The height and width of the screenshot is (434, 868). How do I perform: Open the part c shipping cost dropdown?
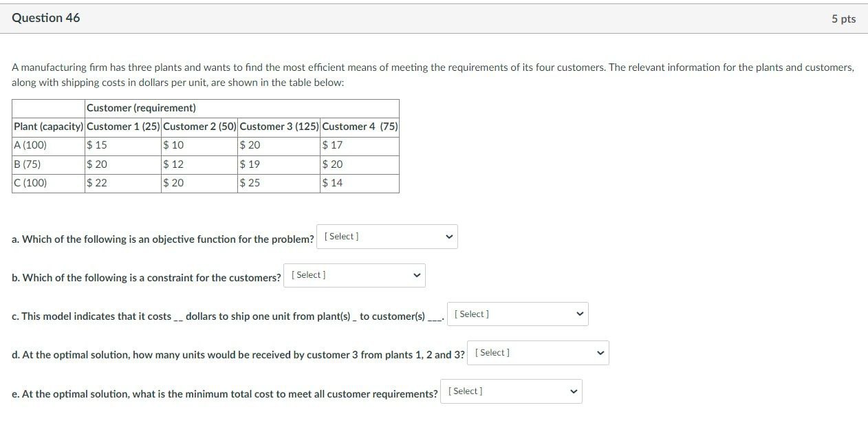[517, 314]
